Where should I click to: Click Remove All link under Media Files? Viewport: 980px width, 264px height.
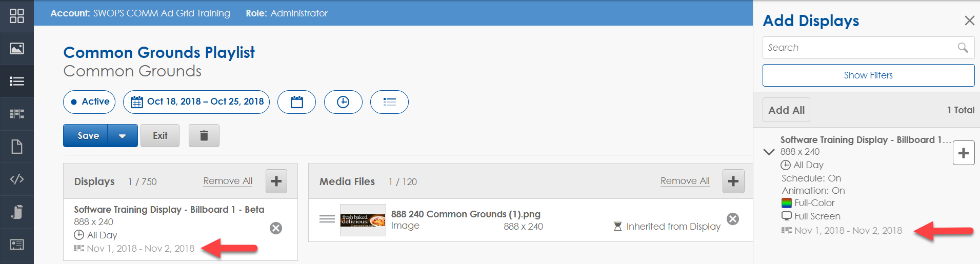click(685, 181)
